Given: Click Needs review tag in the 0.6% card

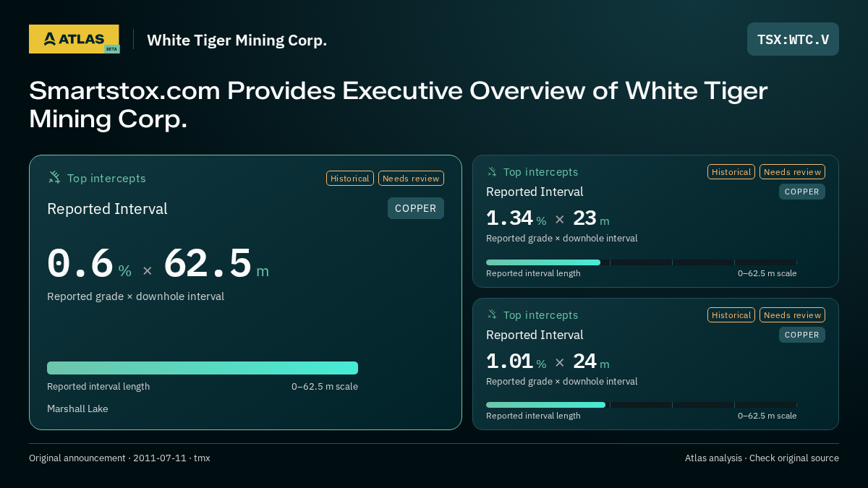Looking at the screenshot, I should tap(411, 179).
